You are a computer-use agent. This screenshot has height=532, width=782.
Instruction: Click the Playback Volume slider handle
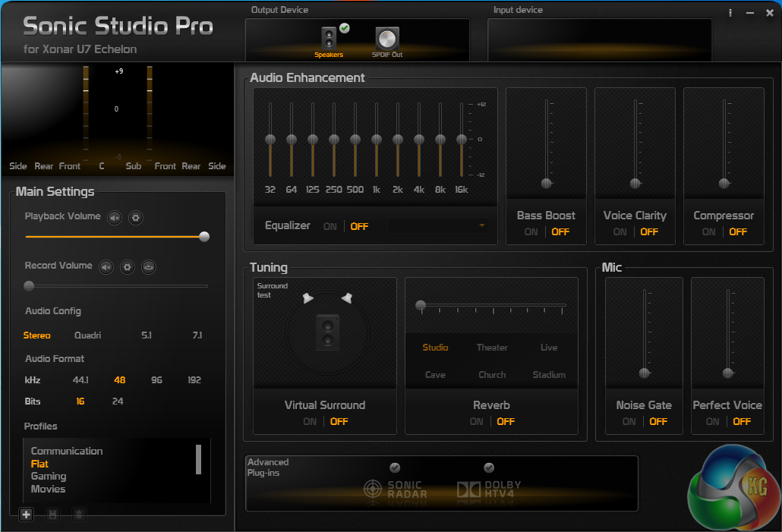[204, 237]
